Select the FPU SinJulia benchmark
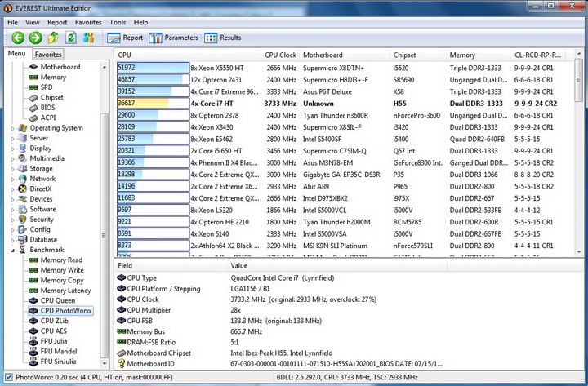 52,361
